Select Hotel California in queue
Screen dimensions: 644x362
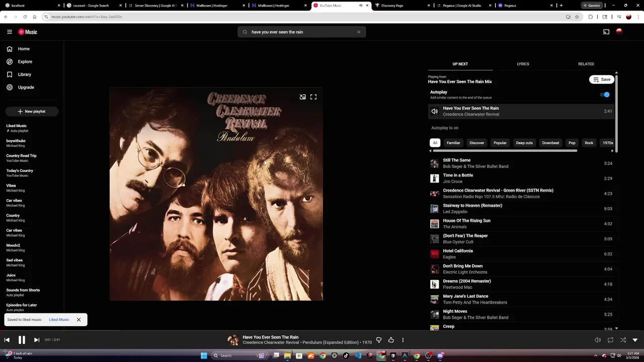[522, 254]
